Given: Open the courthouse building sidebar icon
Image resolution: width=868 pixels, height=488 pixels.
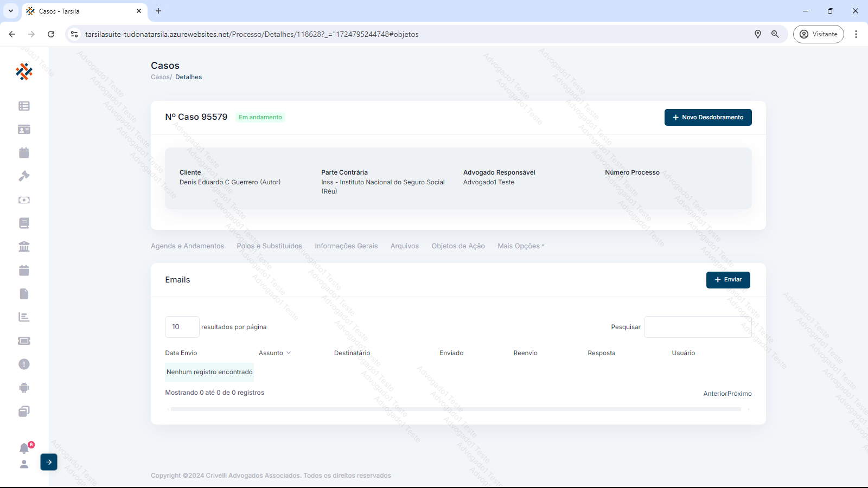Looking at the screenshot, I should [24, 247].
